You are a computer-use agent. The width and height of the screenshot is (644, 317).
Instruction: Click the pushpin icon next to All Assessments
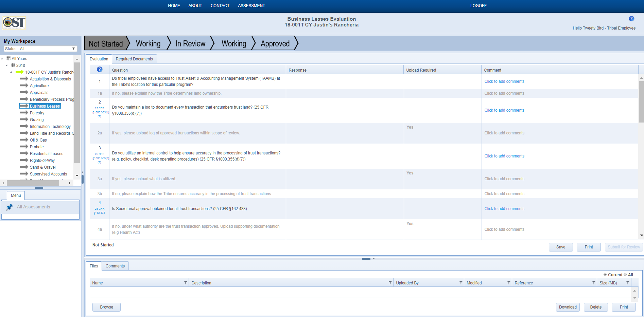tap(10, 207)
